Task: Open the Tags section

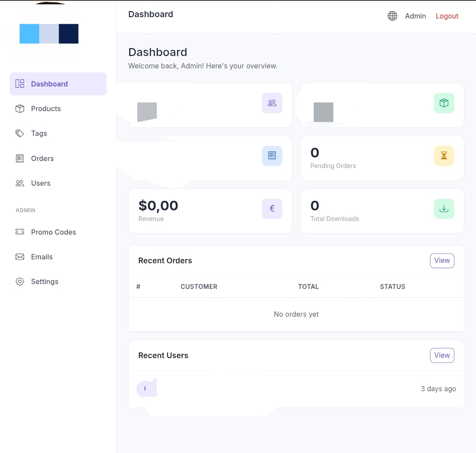Action: (58, 133)
